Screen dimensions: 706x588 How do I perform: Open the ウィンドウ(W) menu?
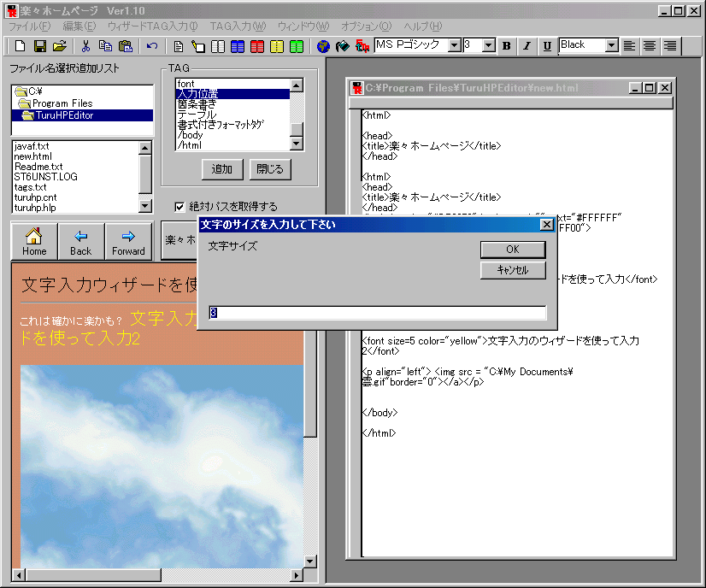tap(303, 26)
